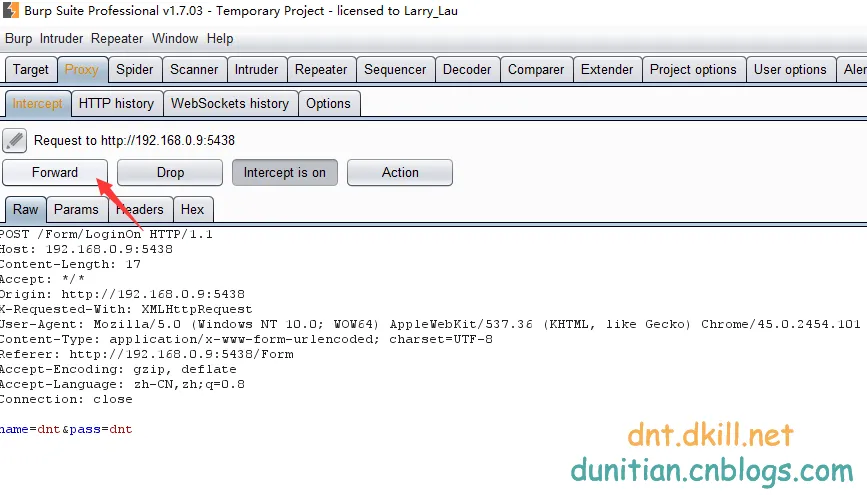Click the Accept-Encoding: gzip, deflate line

pos(118,369)
